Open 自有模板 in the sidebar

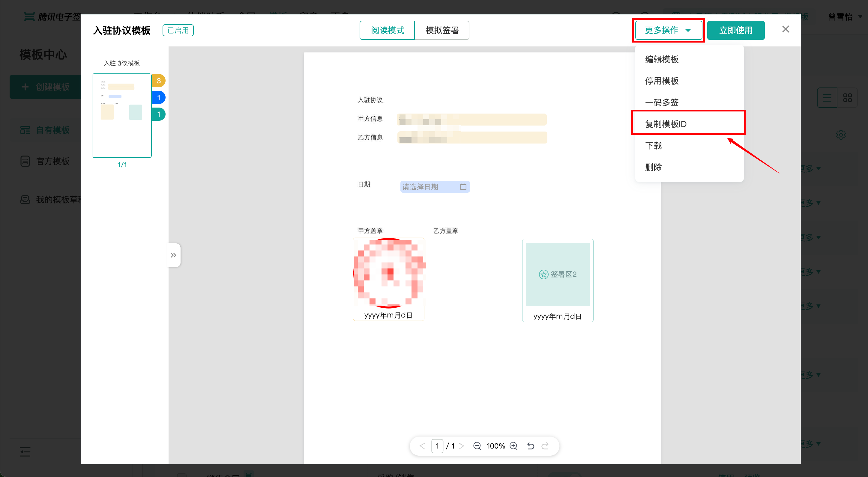pos(46,130)
